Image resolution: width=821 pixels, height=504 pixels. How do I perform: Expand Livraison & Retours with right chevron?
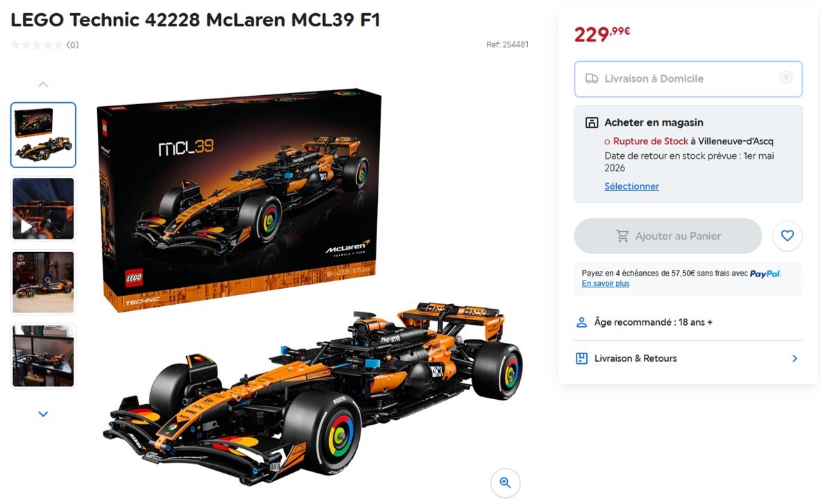click(x=795, y=358)
